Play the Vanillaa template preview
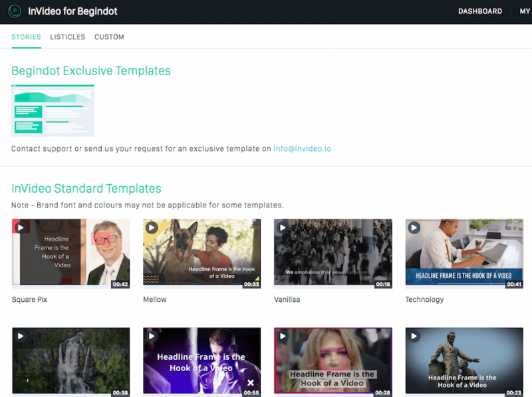532x397 pixels. pyautogui.click(x=283, y=227)
